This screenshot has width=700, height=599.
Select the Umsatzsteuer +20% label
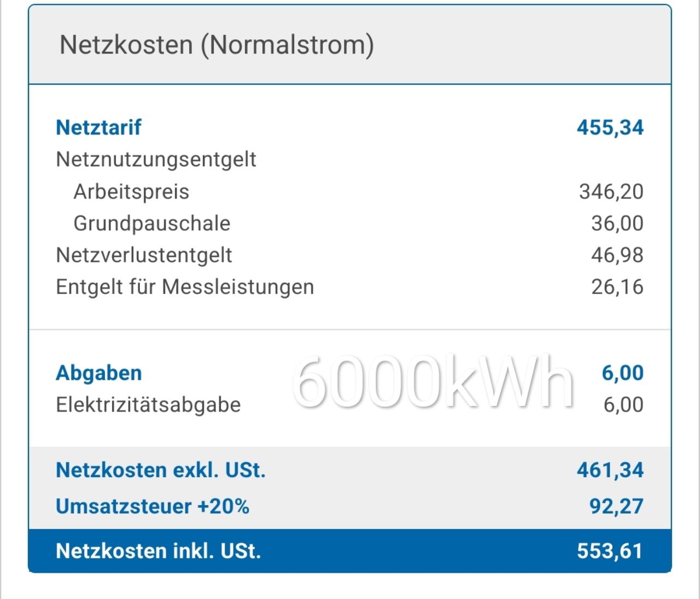point(153,506)
